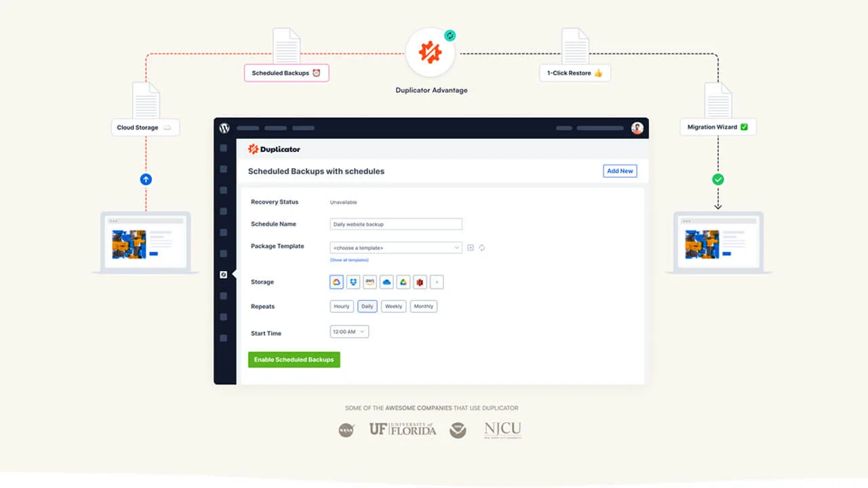The image size is (868, 488).
Task: Open the Package Template dropdown
Action: (x=396, y=248)
